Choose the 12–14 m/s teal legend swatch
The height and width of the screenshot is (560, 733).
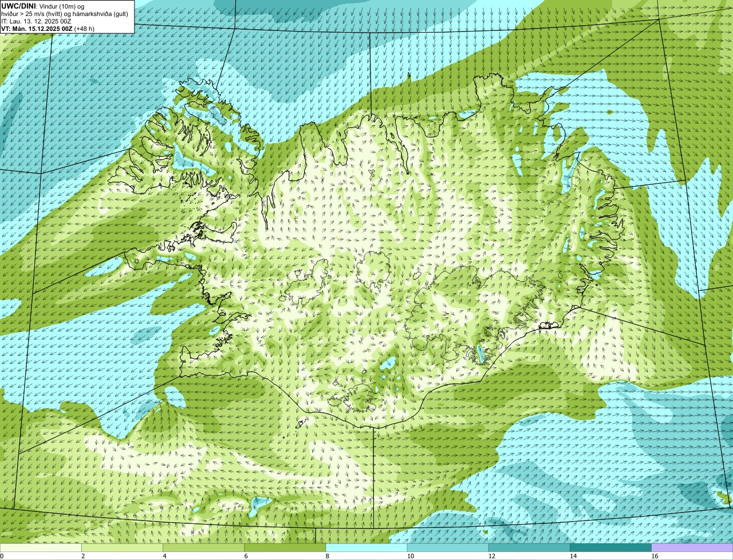[x=529, y=548]
